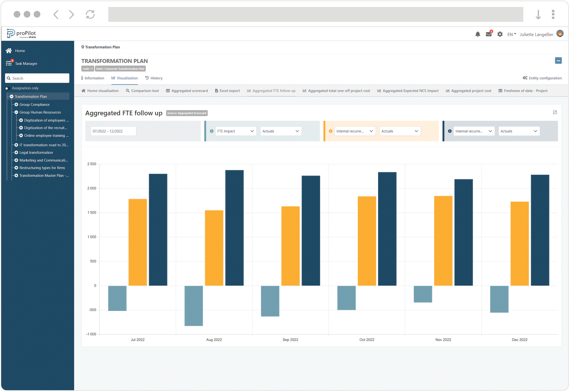Viewport: 570px width, 392px height.
Task: Expand the Group Compliance tree node
Action: 16,104
